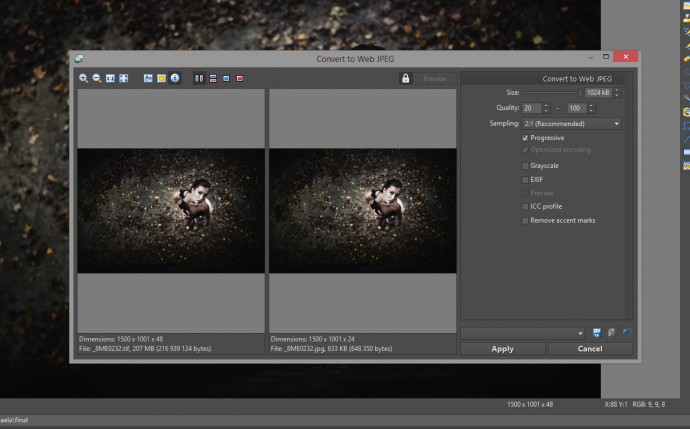Zoom out of the preview images
690x429 pixels.
(x=97, y=78)
